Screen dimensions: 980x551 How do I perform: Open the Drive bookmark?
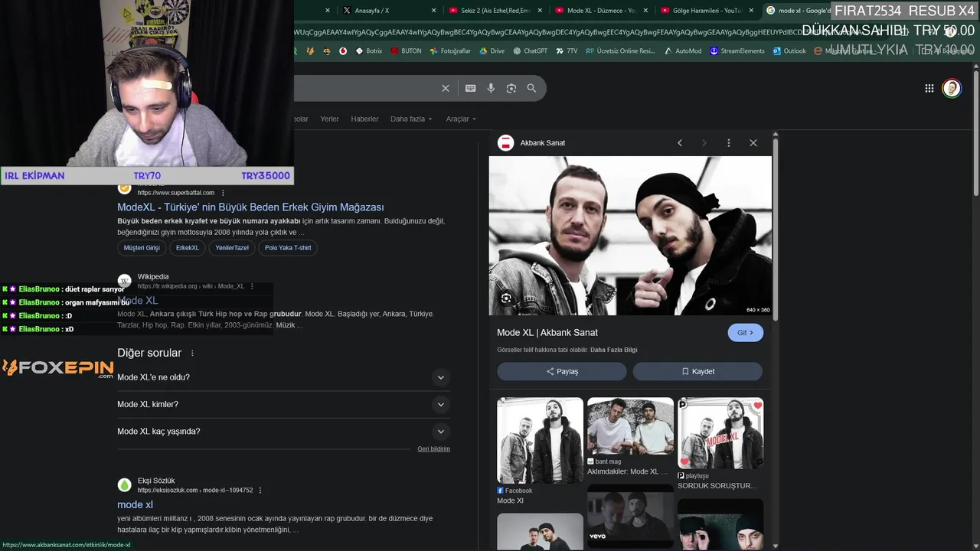tap(492, 51)
